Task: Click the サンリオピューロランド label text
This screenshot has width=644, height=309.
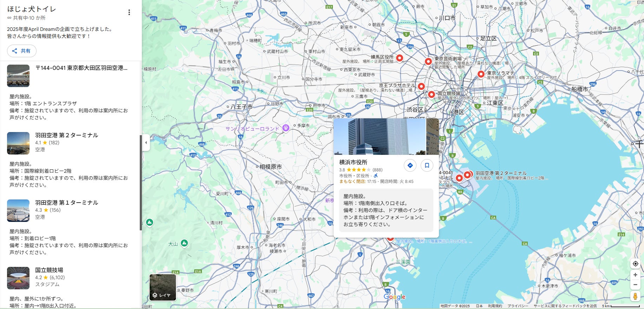Action: pos(252,129)
